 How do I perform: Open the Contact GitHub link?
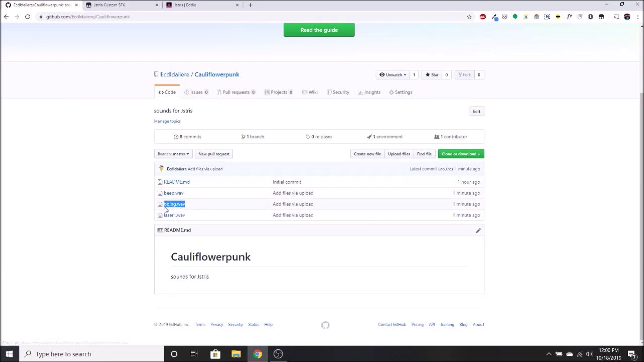(392, 325)
